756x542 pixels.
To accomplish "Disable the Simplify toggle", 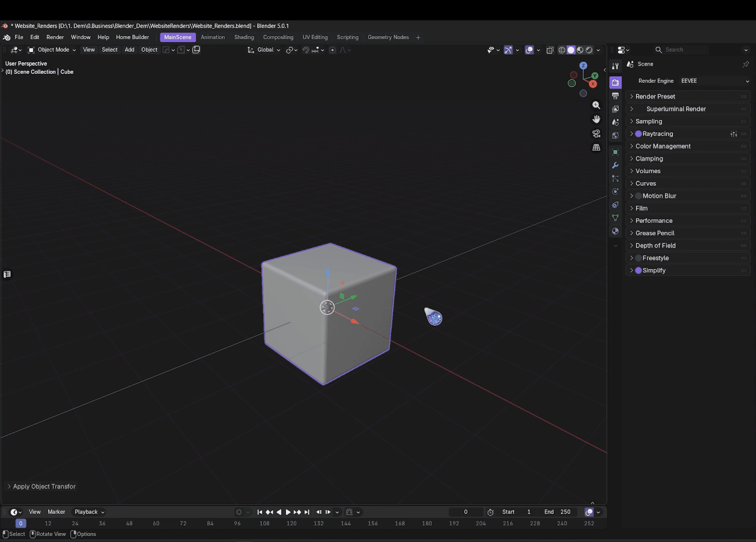I will 638,270.
